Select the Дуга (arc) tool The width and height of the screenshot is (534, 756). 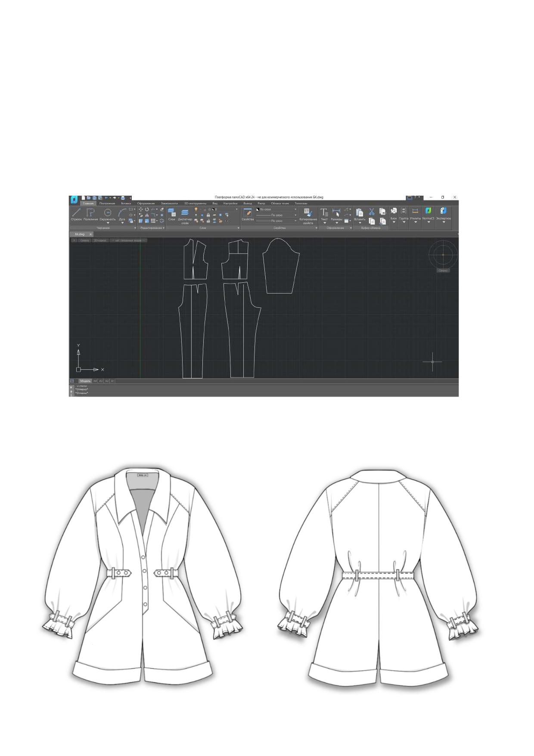(x=122, y=215)
